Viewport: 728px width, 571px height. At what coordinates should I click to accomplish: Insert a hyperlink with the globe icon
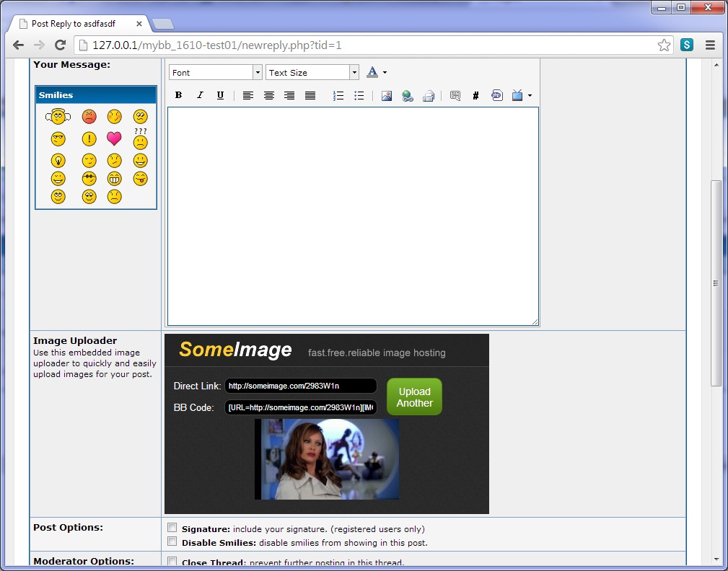[x=408, y=95]
